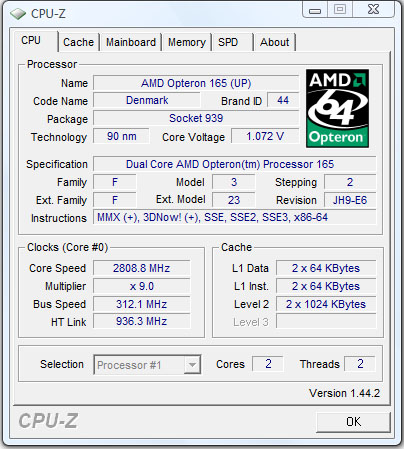Click the Level 2 cache value
The width and height of the screenshot is (404, 449).
click(x=326, y=304)
